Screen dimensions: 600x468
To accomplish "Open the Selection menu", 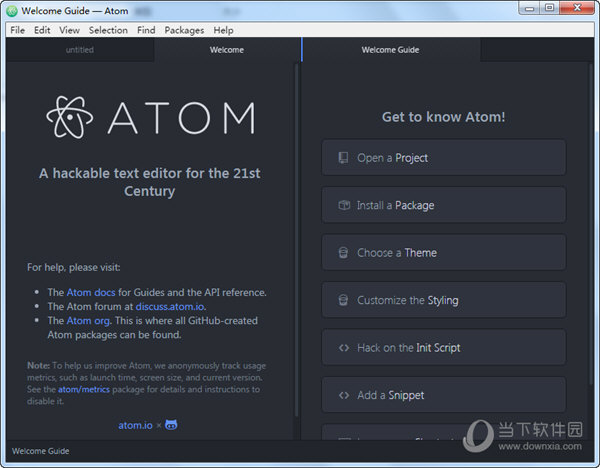I will click(x=108, y=30).
